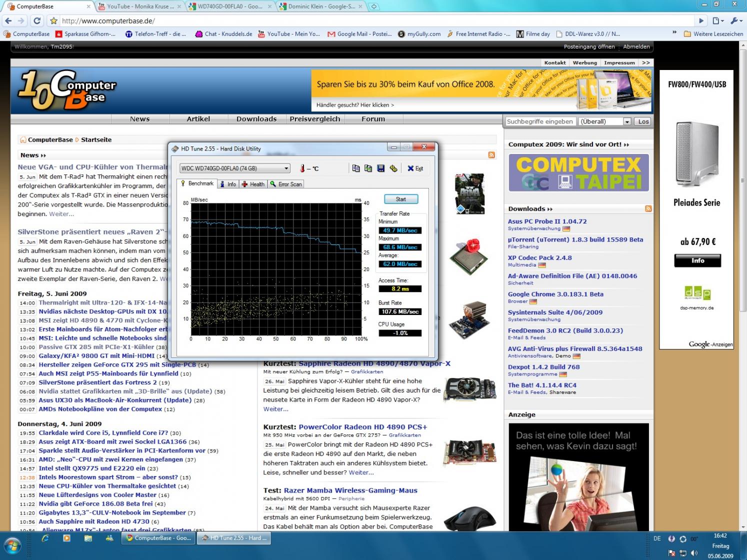Expand the bookmarks bar overflow chevron
The width and height of the screenshot is (747, 560).
coord(674,33)
